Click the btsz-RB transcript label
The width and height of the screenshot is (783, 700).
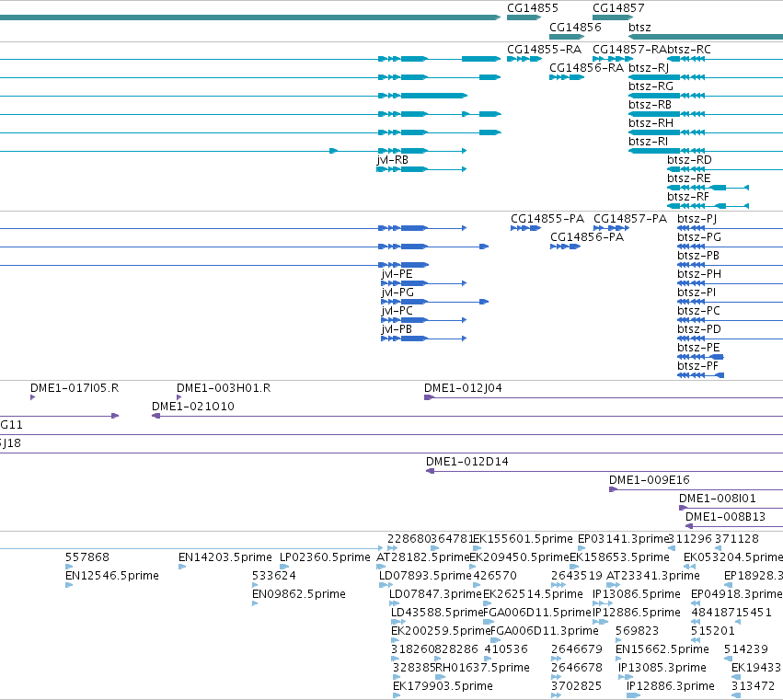(x=650, y=105)
